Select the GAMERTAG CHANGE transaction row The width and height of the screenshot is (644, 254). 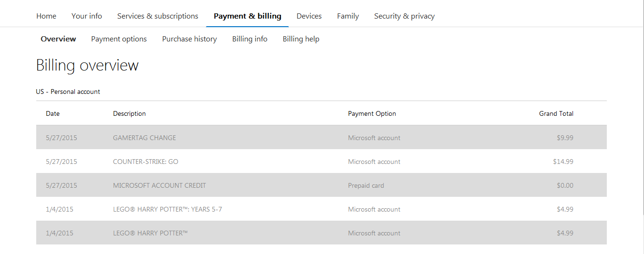[144, 138]
